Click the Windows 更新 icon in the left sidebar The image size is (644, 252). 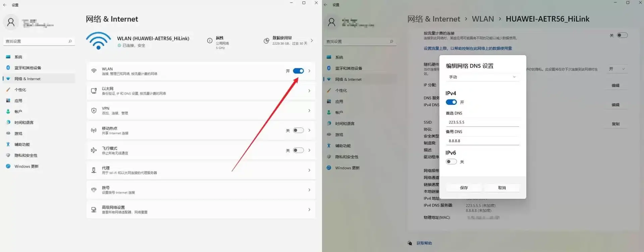click(8, 166)
